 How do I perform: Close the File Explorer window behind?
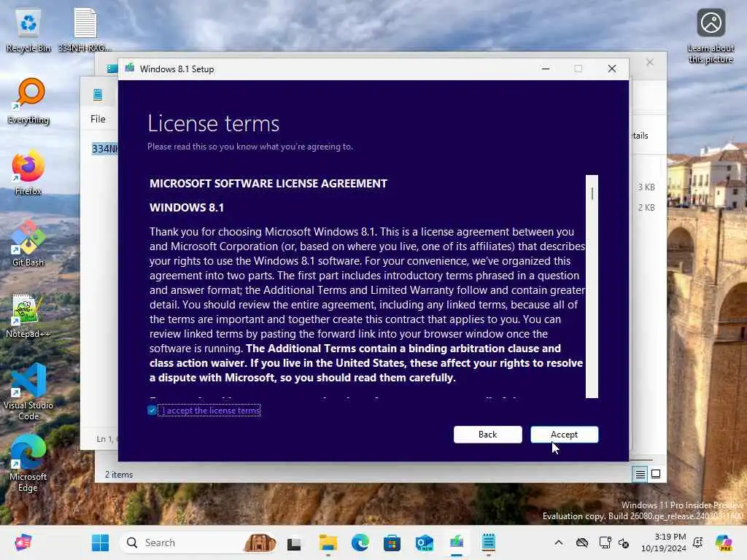pos(649,63)
